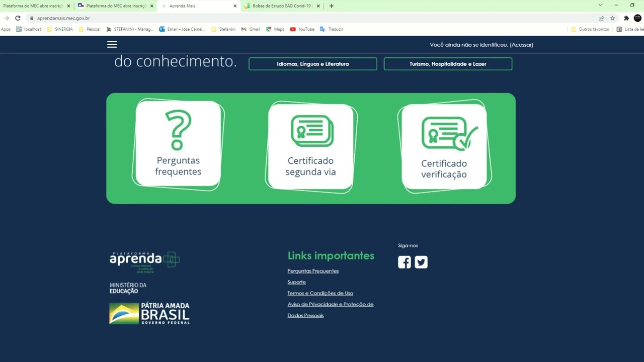
Task: Select the Idiomas, Línguas e Literatura button
Action: tap(313, 64)
